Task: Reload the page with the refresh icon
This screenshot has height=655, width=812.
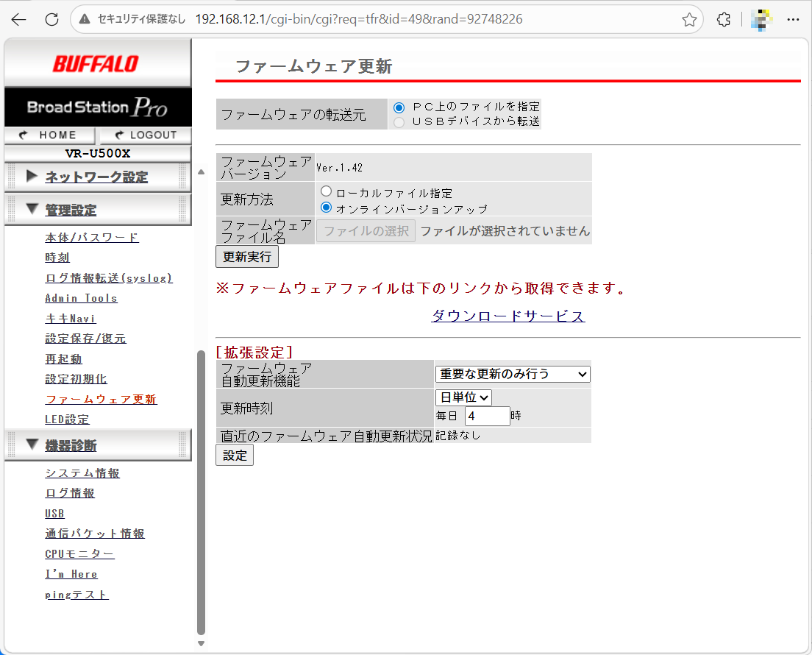Action: click(x=51, y=20)
